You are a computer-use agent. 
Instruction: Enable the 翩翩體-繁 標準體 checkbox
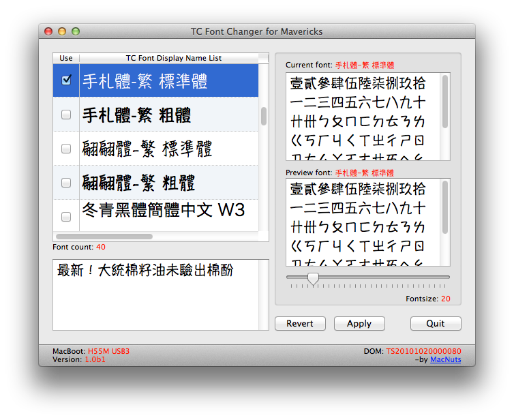66,149
